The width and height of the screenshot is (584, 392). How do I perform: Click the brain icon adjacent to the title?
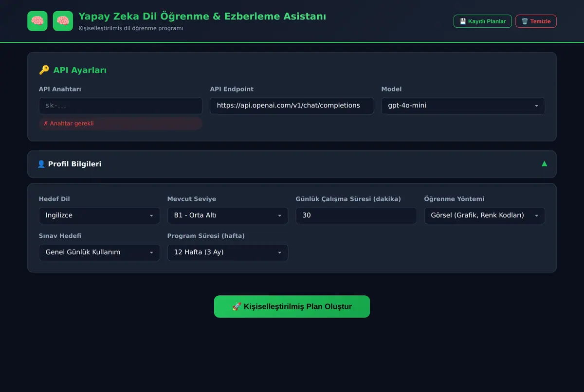63,21
